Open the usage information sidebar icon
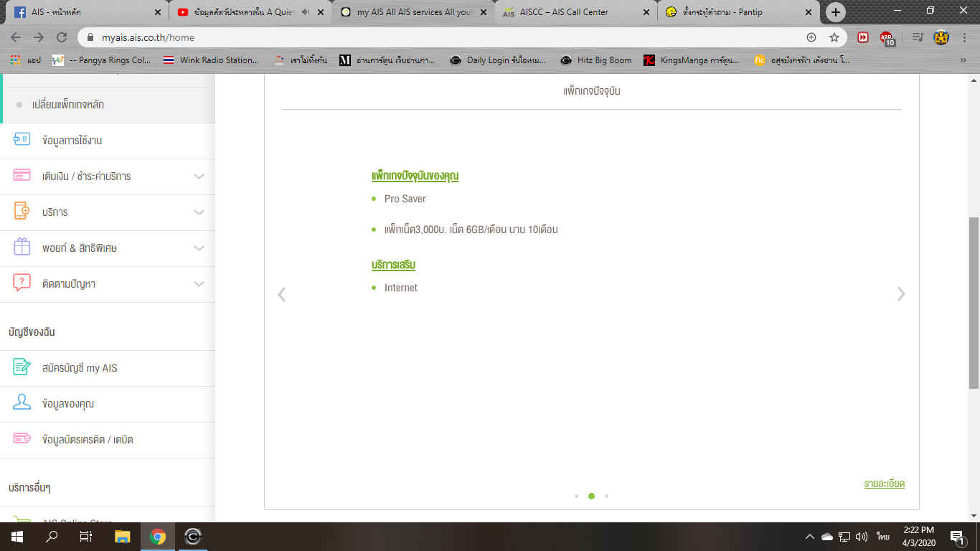980x551 pixels. [22, 140]
